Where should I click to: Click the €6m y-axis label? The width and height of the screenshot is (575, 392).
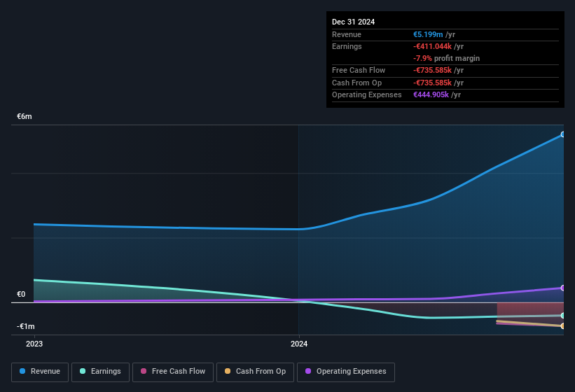coord(25,116)
